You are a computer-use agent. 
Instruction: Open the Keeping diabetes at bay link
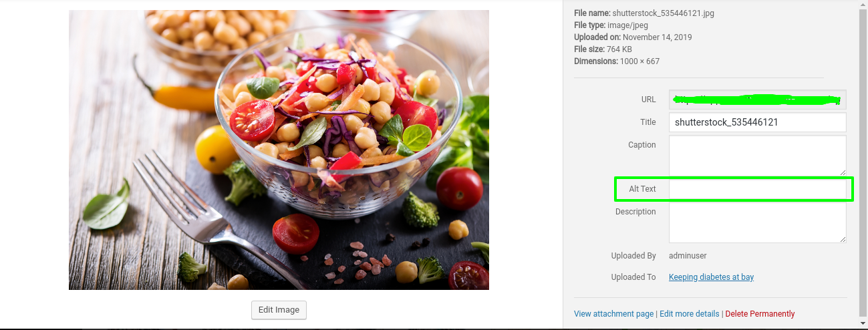[x=711, y=277]
